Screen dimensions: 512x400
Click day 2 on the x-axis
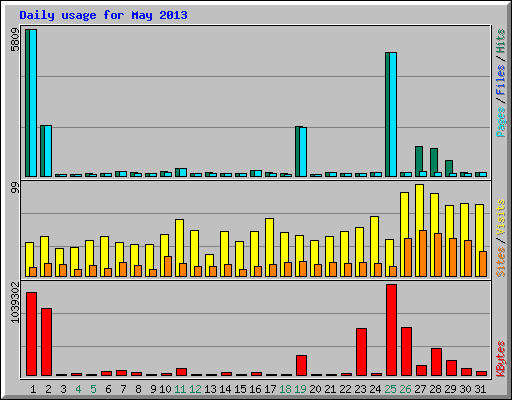coord(48,389)
